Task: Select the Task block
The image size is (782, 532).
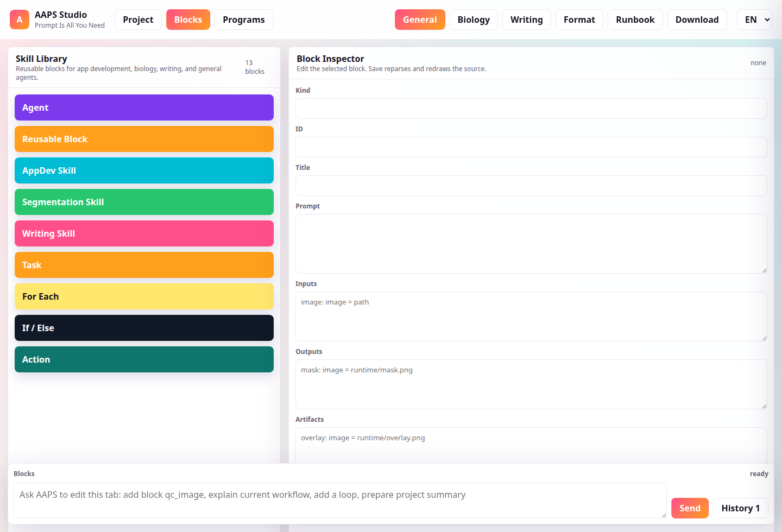Action: [x=144, y=265]
